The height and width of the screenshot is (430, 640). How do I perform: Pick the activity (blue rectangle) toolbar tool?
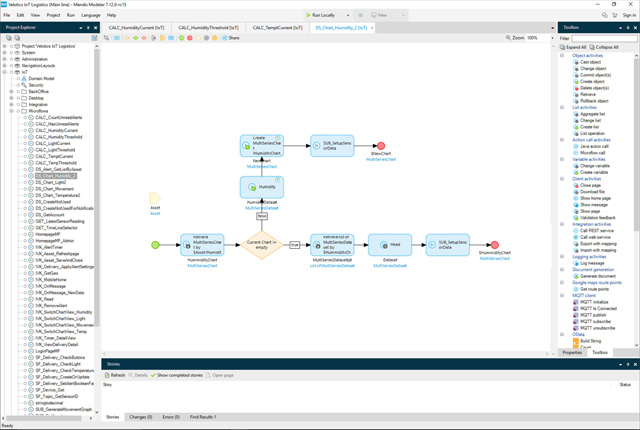click(117, 38)
